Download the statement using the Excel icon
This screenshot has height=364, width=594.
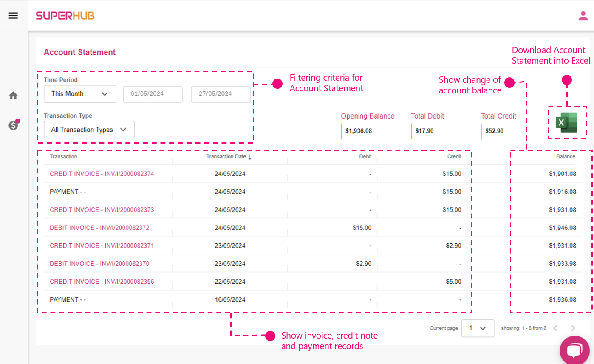pos(567,122)
